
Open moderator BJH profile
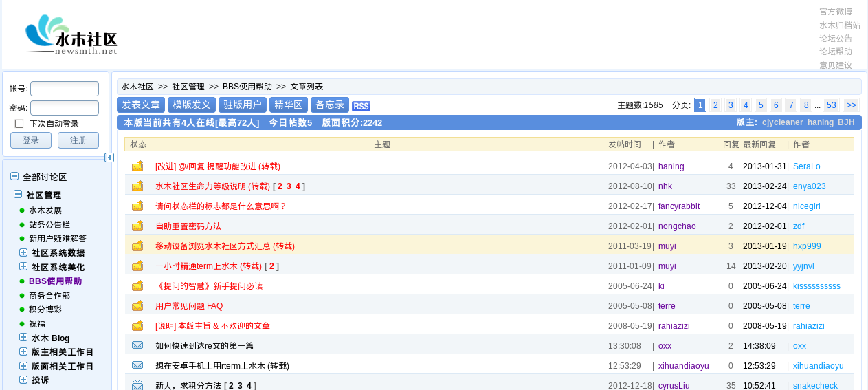click(846, 122)
